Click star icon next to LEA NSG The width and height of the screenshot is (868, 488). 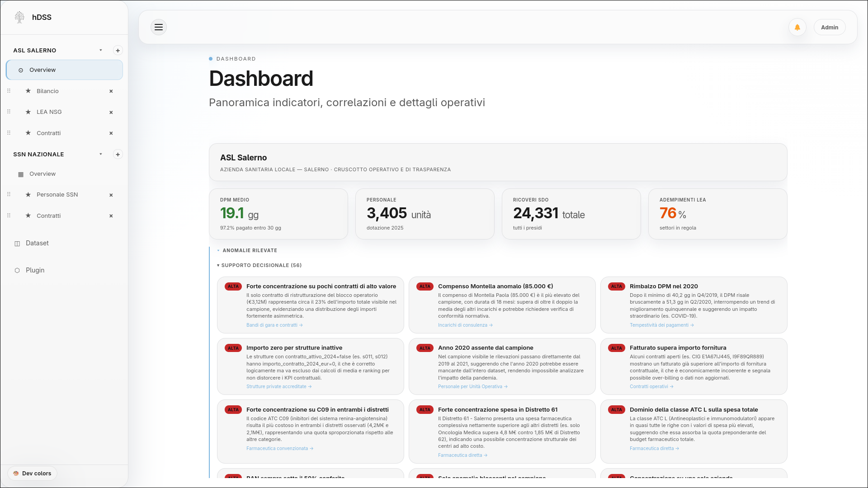[28, 112]
